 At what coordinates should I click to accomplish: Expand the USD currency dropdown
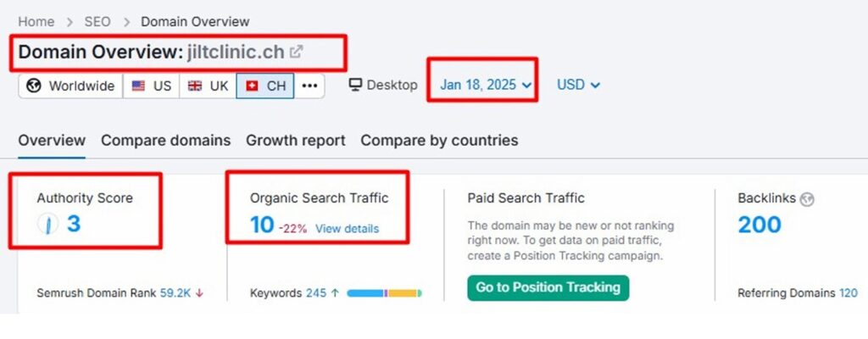click(578, 85)
